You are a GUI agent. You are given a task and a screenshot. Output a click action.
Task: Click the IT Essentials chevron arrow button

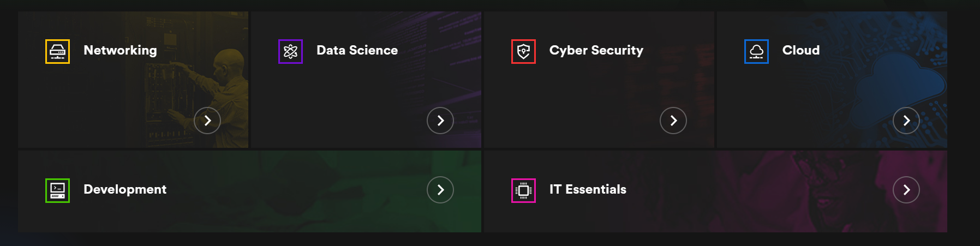[x=906, y=190]
